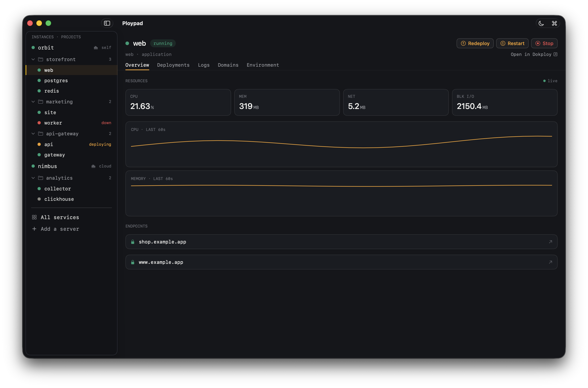Click the 'down' status label on worker

pyautogui.click(x=106, y=123)
